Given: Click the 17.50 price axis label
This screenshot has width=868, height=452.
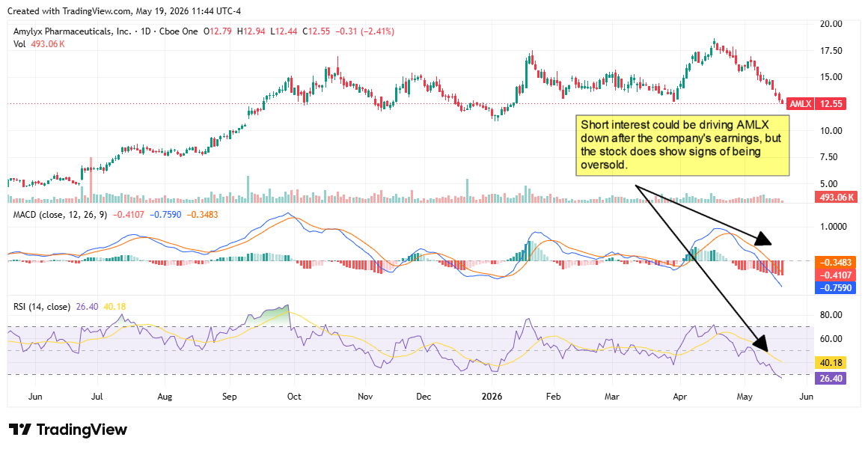Looking at the screenshot, I should click(x=831, y=50).
